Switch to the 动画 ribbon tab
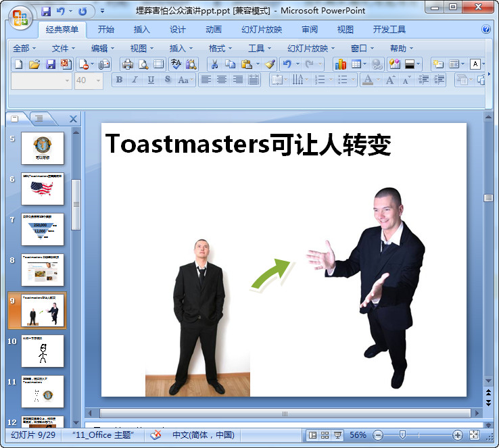The height and width of the screenshot is (448, 499). 214,30
